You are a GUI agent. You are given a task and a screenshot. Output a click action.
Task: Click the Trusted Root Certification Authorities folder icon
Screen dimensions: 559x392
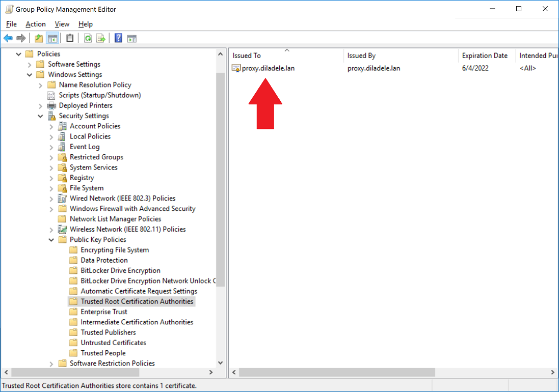[73, 301]
